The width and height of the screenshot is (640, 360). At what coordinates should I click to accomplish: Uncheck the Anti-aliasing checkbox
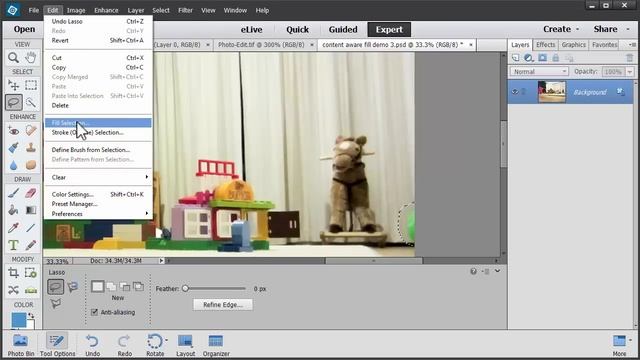point(94,312)
